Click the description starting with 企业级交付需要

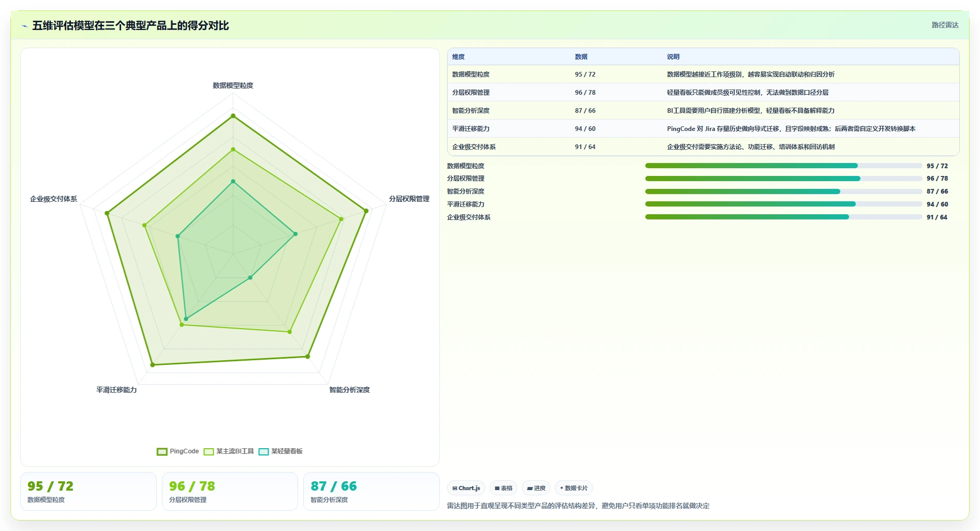pos(751,147)
